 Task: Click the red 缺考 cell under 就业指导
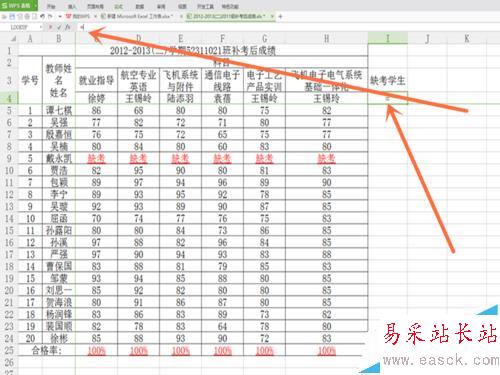96,158
